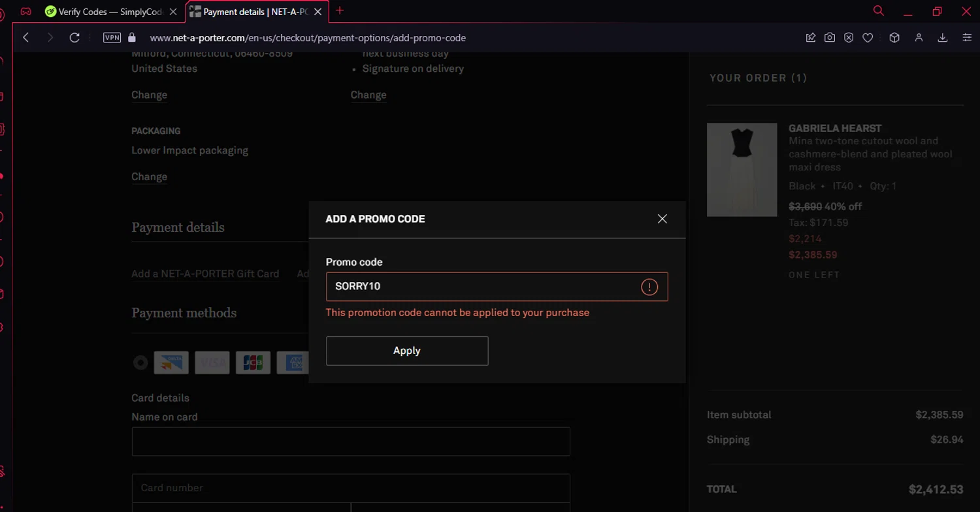
Task: Click the Name on card field
Action: [x=351, y=441]
